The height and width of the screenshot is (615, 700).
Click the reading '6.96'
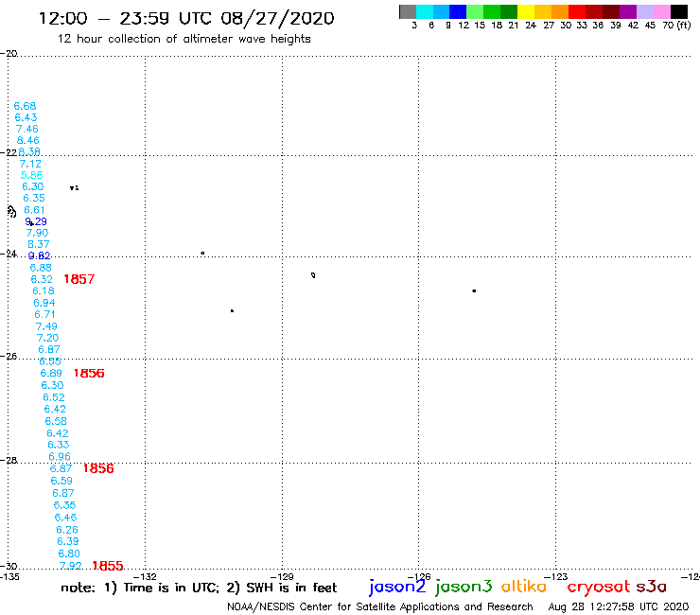60,456
